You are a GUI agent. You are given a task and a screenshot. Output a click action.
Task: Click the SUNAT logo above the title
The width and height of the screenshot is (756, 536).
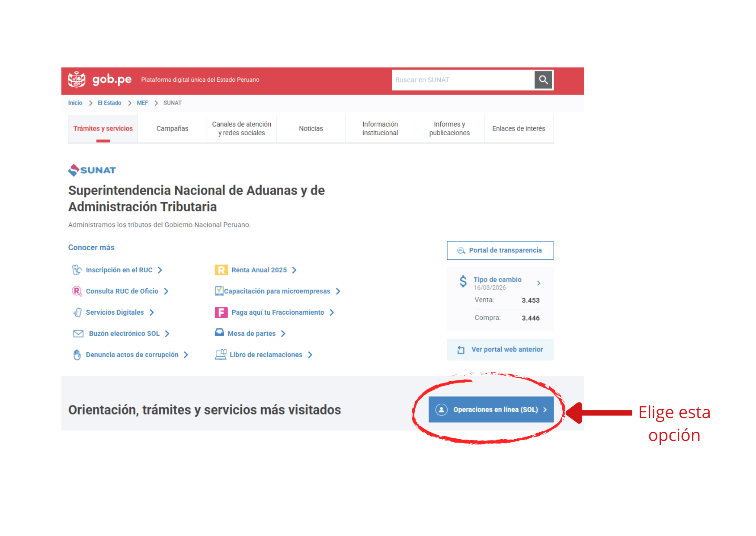coord(92,170)
